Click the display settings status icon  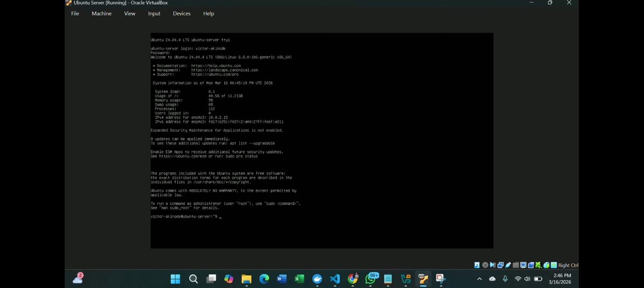pyautogui.click(x=523, y=265)
